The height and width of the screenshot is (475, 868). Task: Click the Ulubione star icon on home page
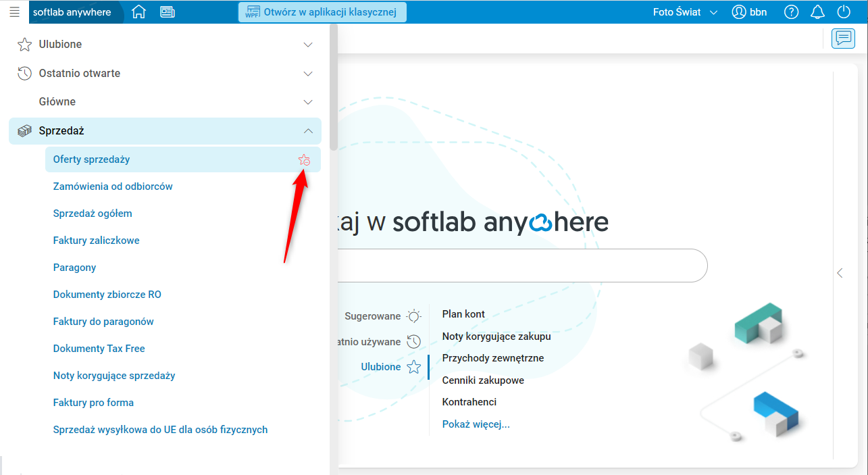413,367
